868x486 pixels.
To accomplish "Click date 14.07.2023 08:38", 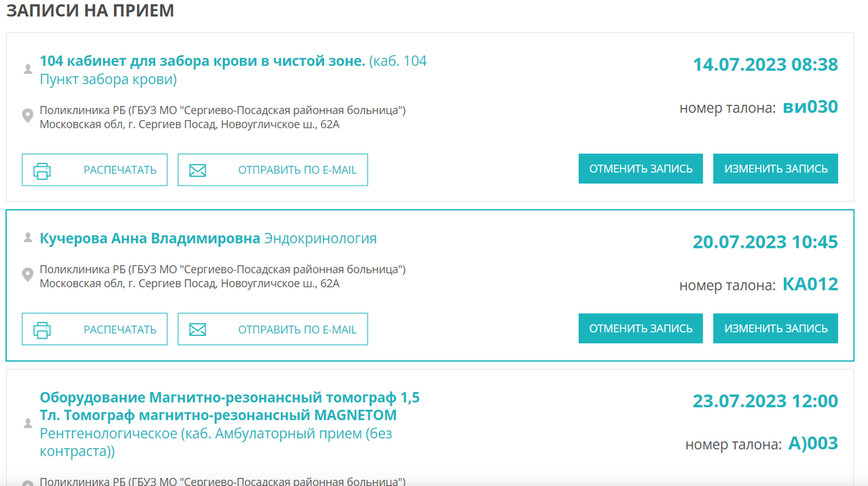I will 766,65.
